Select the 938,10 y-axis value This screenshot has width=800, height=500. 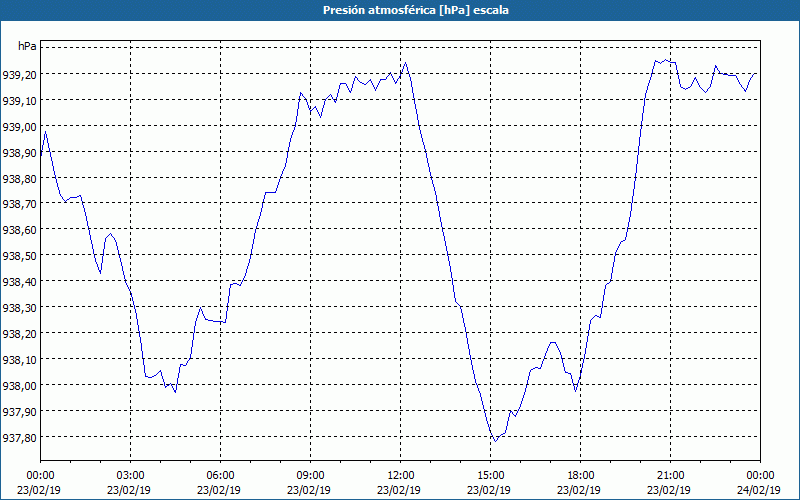pos(19,360)
